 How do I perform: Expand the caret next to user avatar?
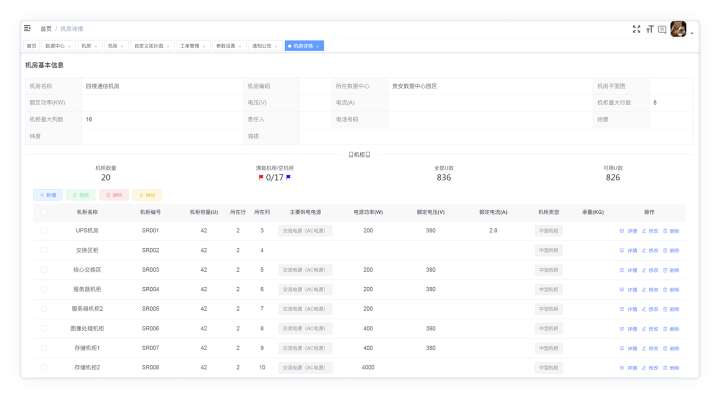692,33
